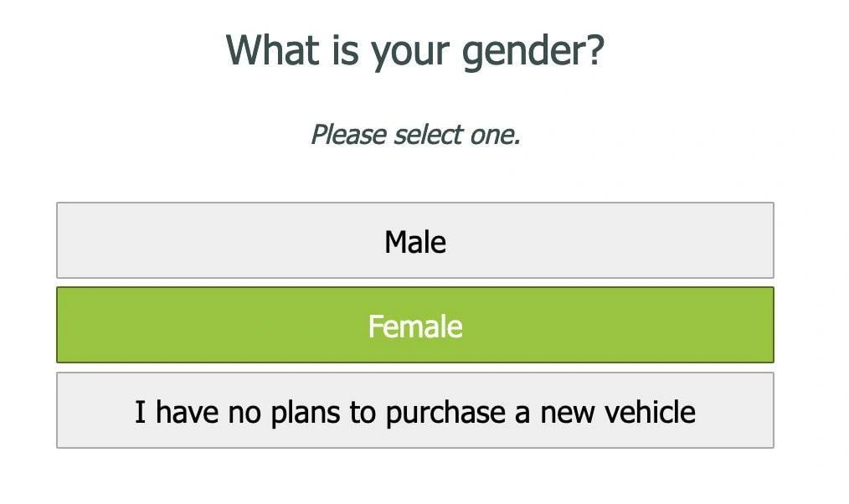This screenshot has width=849, height=504.
Task: Click the no vehicle plans text label
Action: [415, 411]
